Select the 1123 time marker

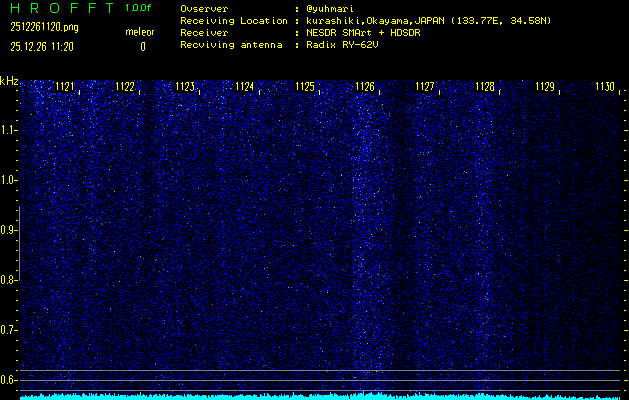pos(185,87)
